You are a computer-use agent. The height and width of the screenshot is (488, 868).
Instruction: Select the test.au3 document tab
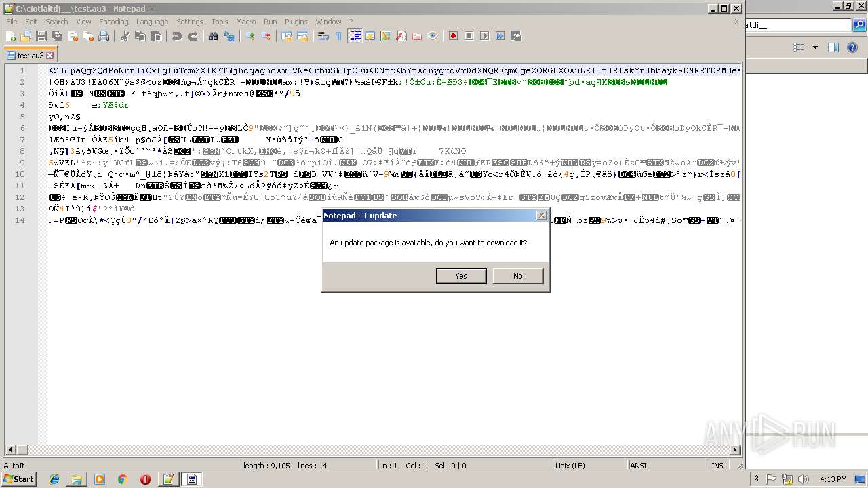[31, 55]
